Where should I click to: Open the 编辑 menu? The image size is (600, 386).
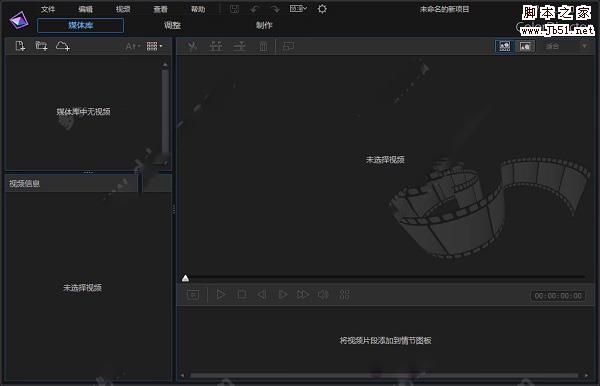(85, 9)
